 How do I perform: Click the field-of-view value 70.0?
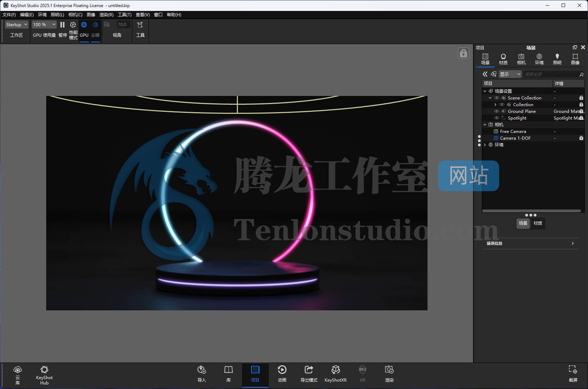pos(123,25)
